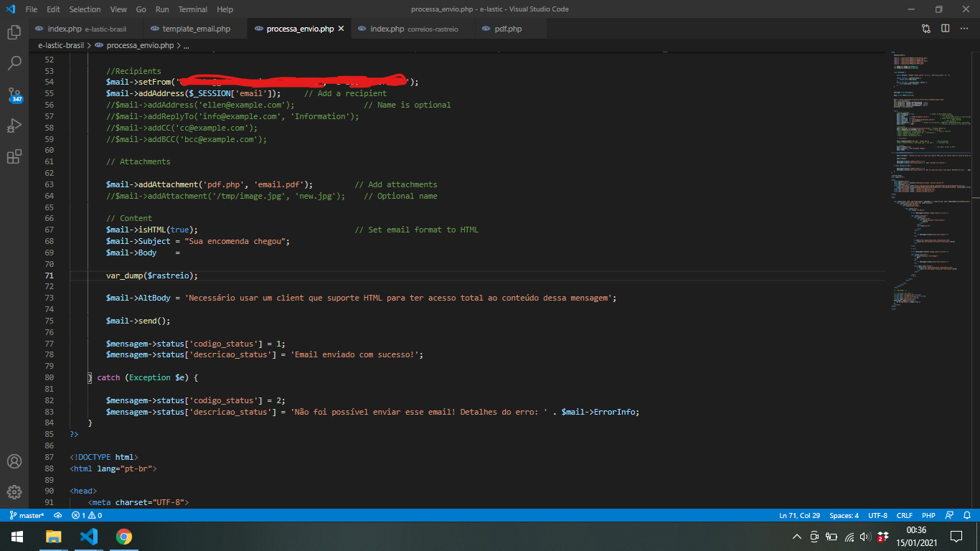
Task: Open the Terminal menu
Action: tap(193, 9)
